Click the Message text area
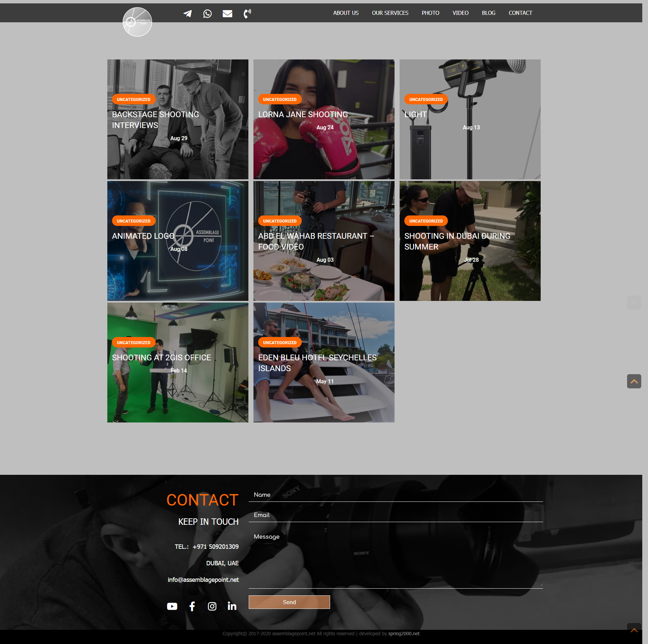This screenshot has width=648, height=644. (396, 559)
